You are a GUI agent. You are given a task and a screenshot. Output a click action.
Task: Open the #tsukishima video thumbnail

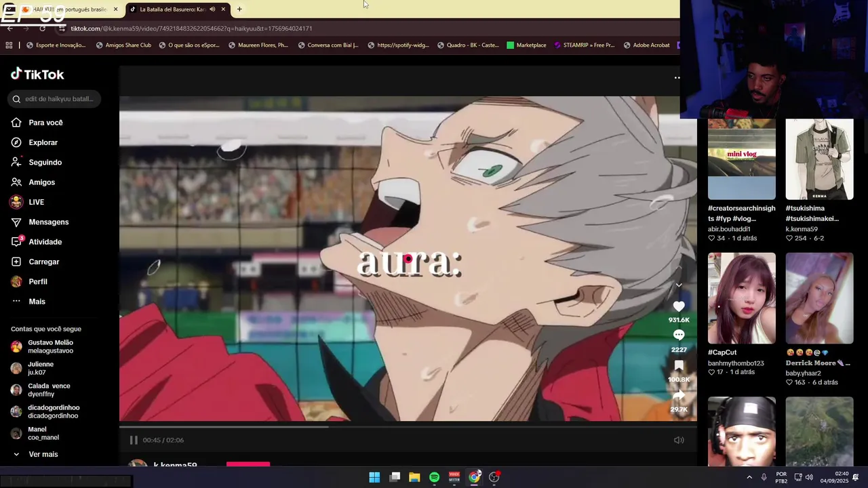(x=819, y=159)
